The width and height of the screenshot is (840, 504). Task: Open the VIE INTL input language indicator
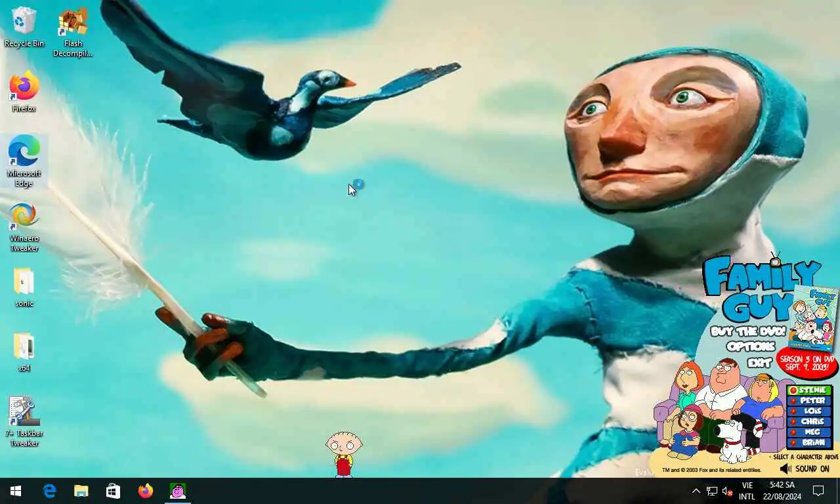747,491
